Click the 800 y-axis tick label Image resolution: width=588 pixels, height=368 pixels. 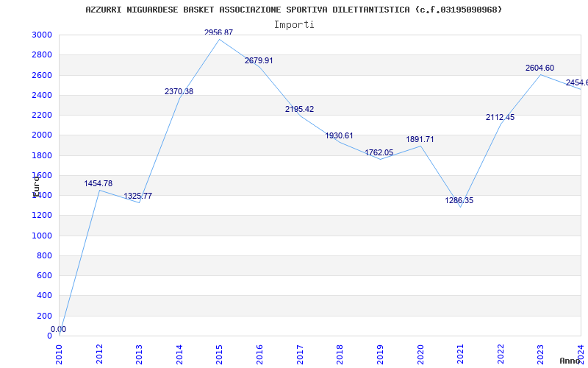[44, 255]
